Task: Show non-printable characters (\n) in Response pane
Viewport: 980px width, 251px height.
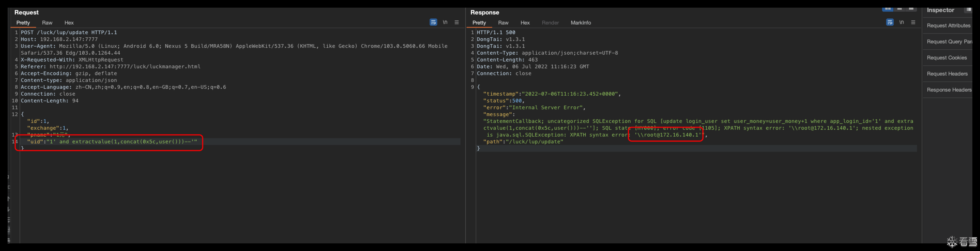Action: pos(901,22)
